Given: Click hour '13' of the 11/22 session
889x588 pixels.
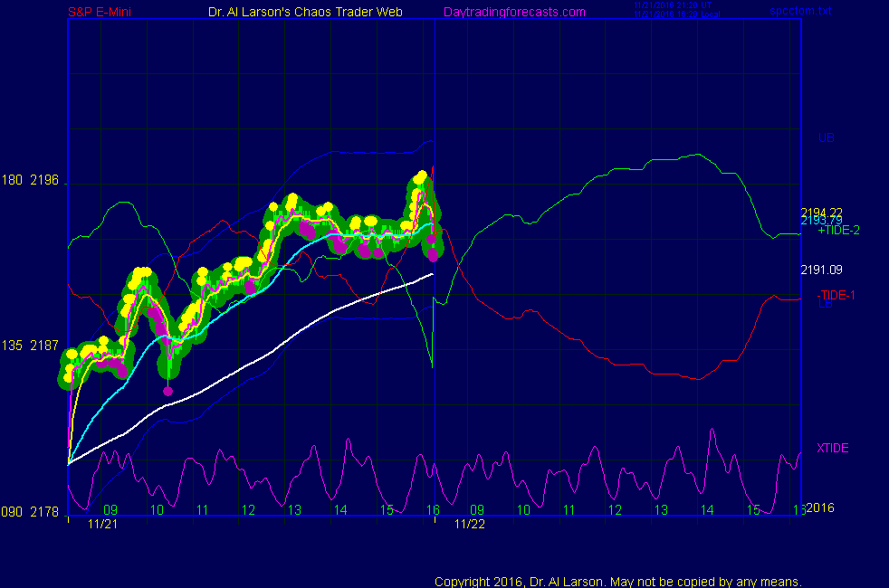Looking at the screenshot, I should 661,510.
